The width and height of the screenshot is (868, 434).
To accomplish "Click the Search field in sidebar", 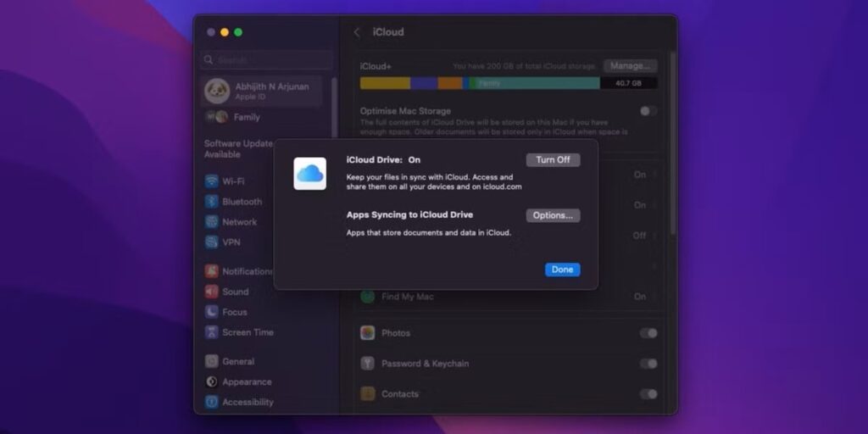I will (267, 60).
